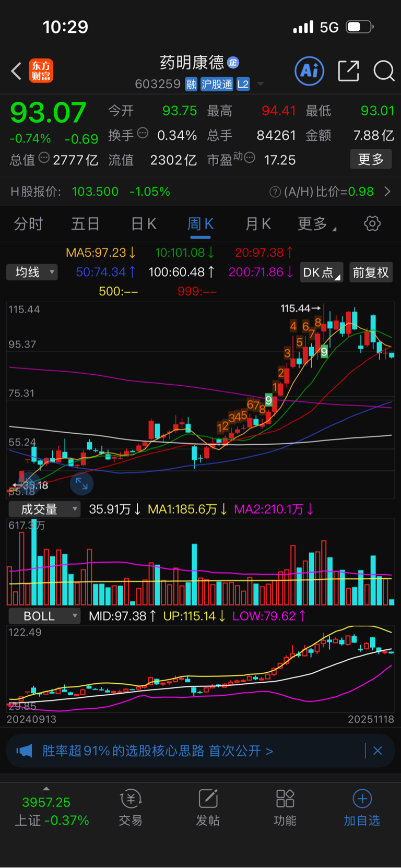This screenshot has width=401, height=868.
Task: Tap the share export icon
Action: tap(348, 70)
